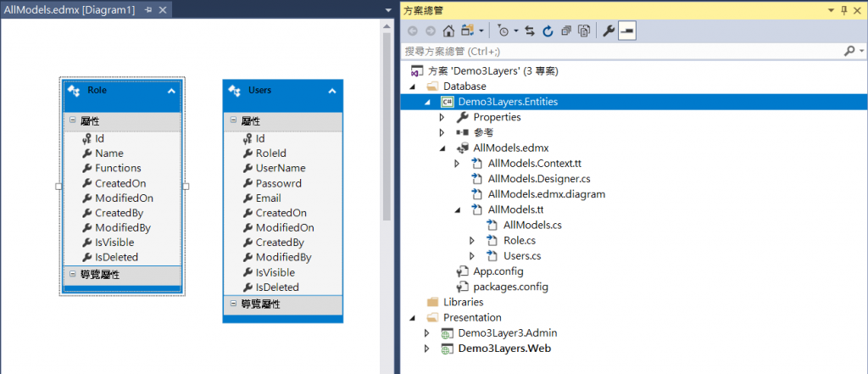Select the AllModels.edmx [Diagram1] tab

[70, 9]
